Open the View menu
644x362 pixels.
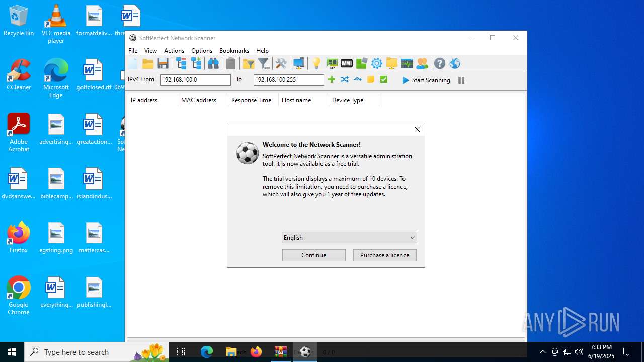(x=150, y=51)
